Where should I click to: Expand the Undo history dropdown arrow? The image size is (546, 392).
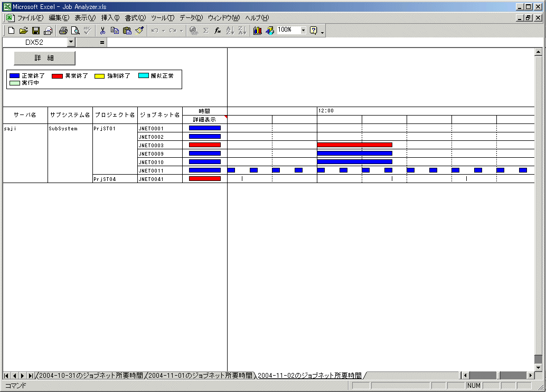point(163,31)
